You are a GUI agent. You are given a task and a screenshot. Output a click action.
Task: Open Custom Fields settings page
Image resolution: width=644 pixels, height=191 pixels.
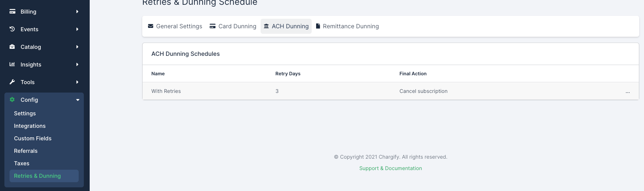pos(33,138)
